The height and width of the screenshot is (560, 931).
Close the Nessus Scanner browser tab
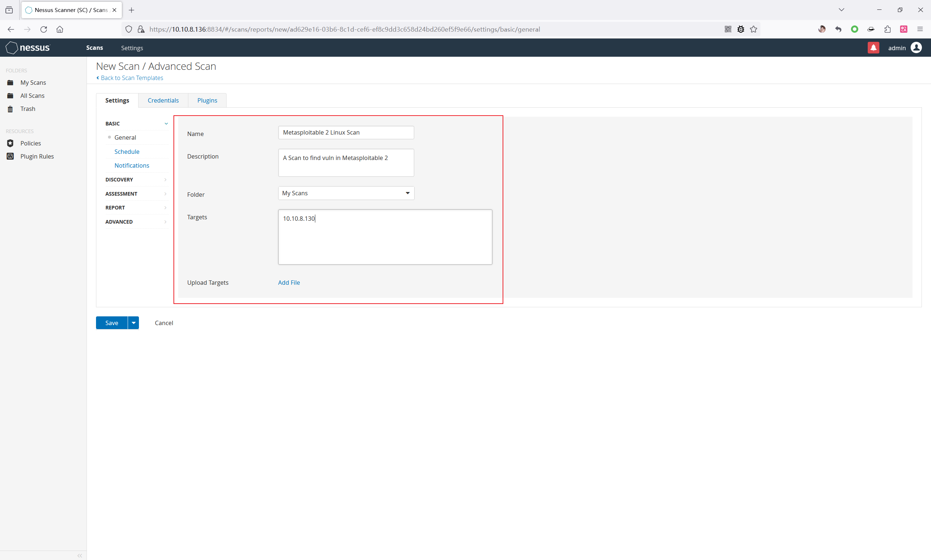click(x=114, y=10)
